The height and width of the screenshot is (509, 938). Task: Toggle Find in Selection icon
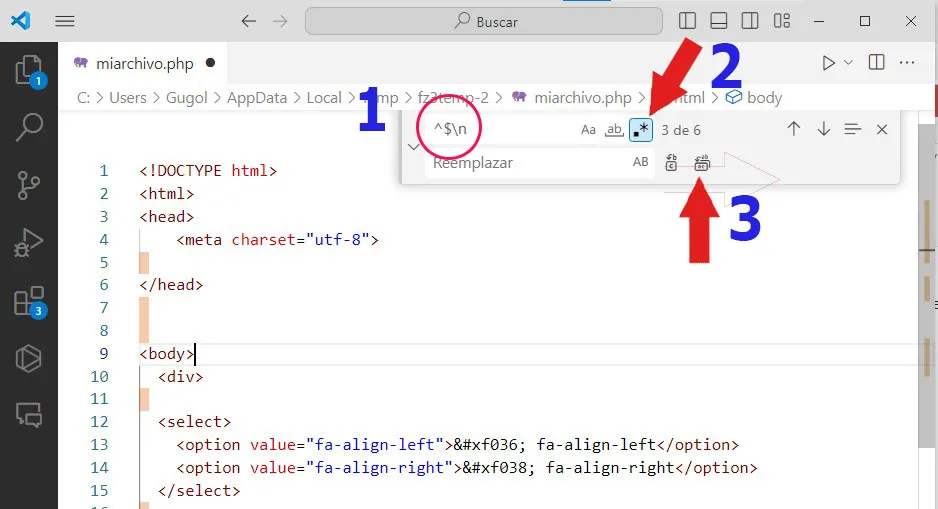pos(852,129)
